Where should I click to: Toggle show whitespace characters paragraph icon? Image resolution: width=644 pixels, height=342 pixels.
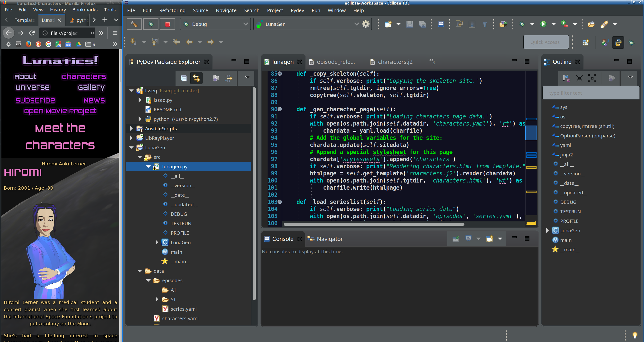point(485,24)
